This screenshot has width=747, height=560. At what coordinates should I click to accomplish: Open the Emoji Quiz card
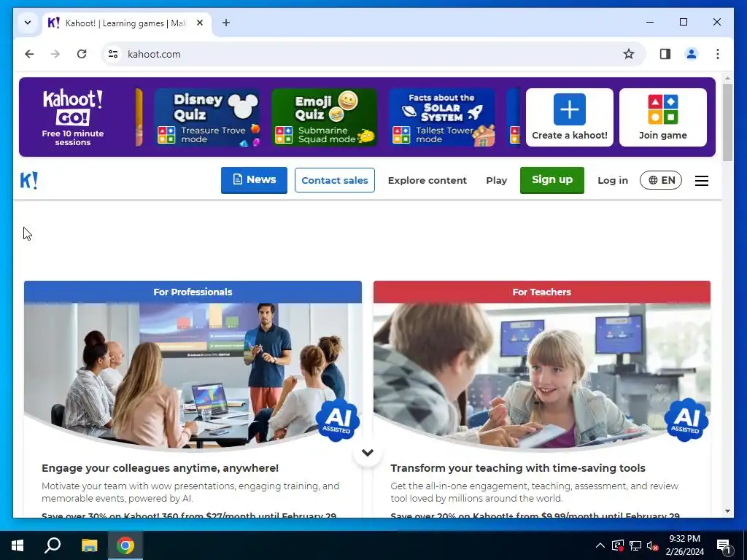[325, 117]
